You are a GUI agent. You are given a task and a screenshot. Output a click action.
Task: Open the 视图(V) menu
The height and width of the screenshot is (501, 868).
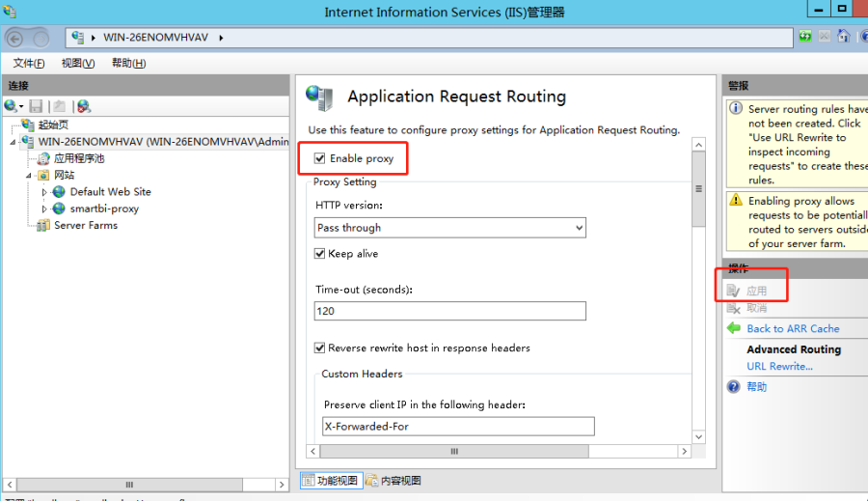point(78,63)
